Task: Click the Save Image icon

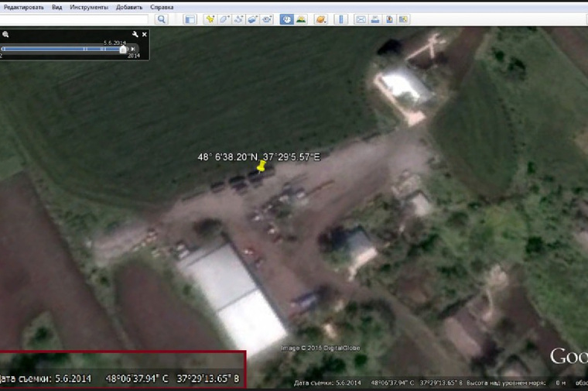Action: 389,19
